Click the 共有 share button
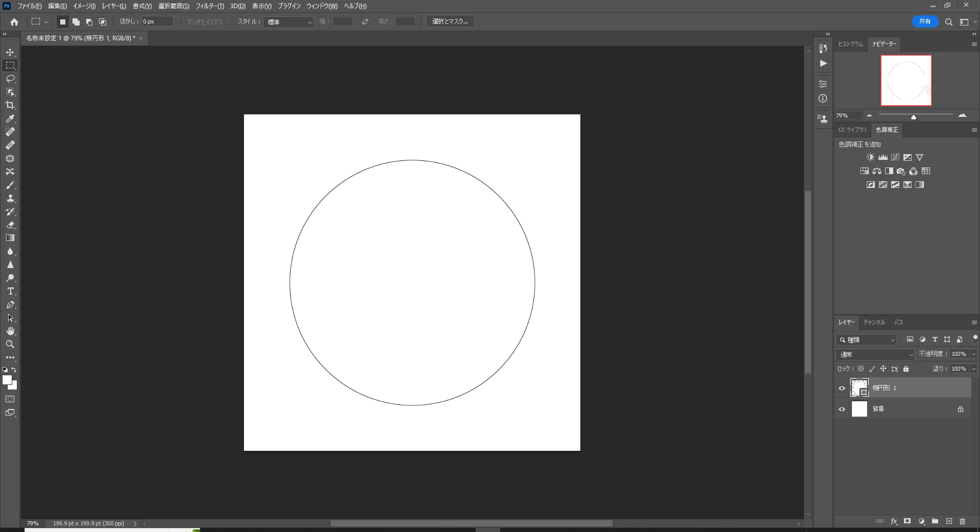Screen dimensions: 980x532 click(925, 21)
